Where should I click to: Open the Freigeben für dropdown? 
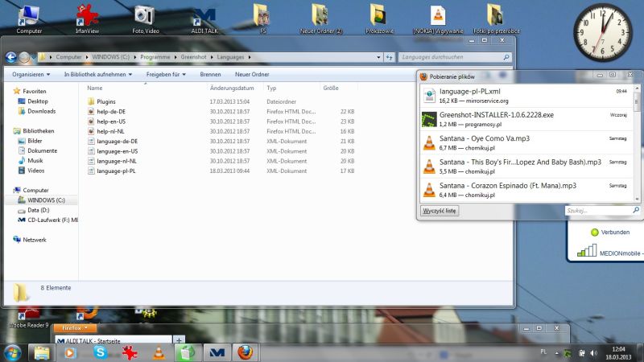(x=166, y=74)
